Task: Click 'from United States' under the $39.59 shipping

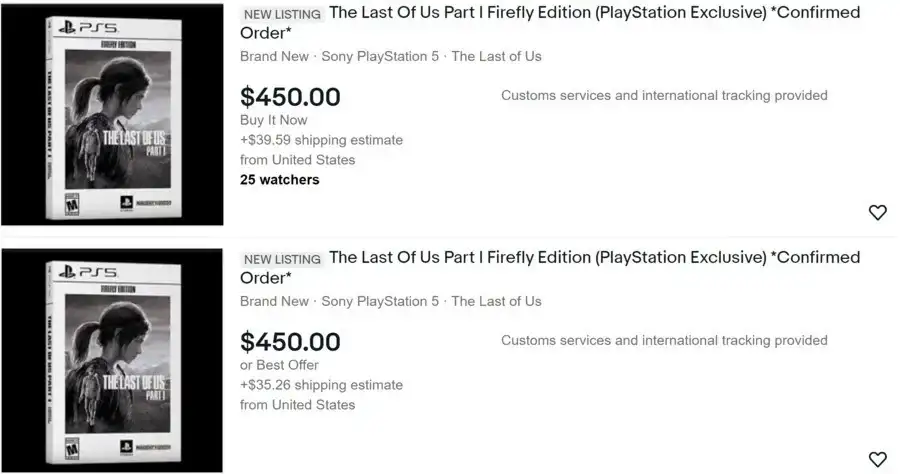Action: click(x=297, y=160)
